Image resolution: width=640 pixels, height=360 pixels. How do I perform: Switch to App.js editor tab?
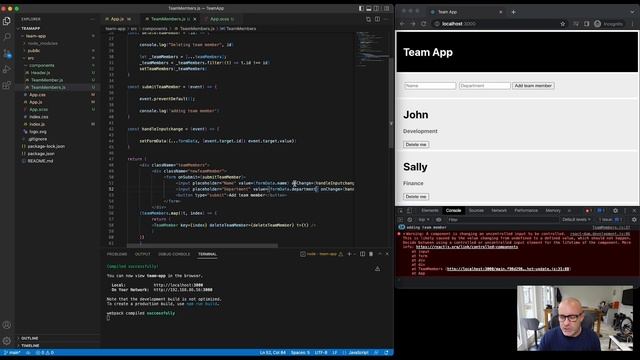117,19
